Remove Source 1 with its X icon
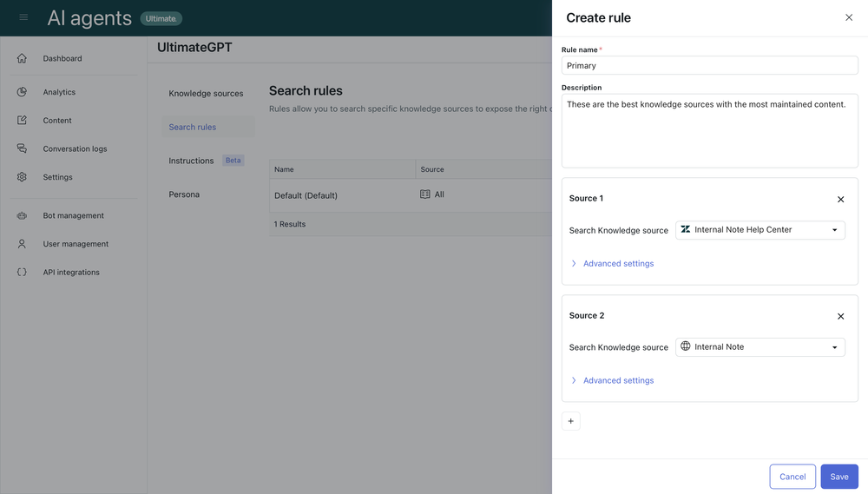Screen dimensions: 868x494 tap(840, 199)
